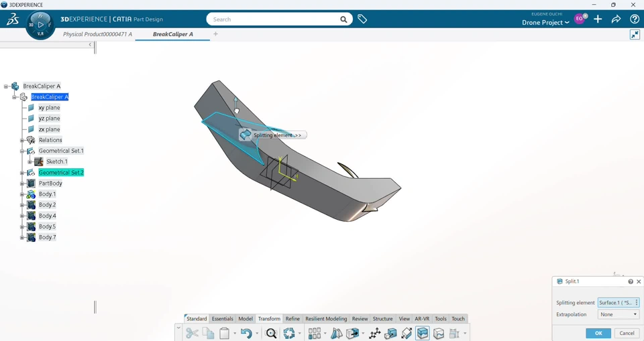Click the Search input field
This screenshot has width=644, height=341.
pos(279,19)
